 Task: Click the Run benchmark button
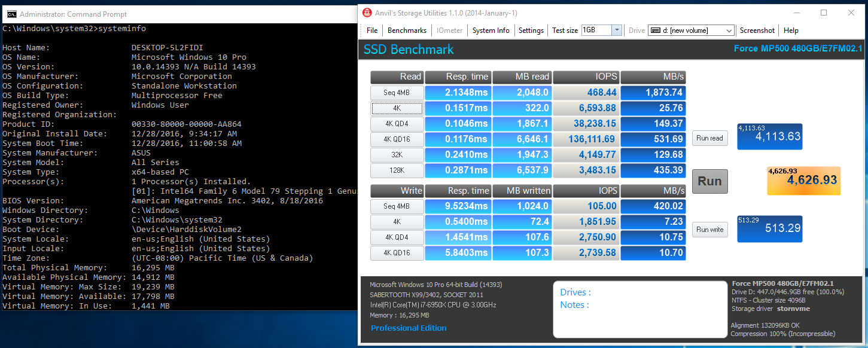tap(710, 181)
